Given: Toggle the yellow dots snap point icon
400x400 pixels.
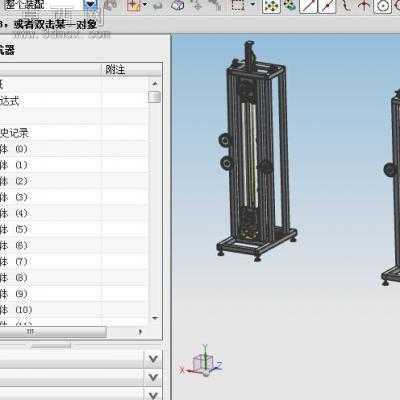Looking at the screenshot, I should pyautogui.click(x=271, y=5).
